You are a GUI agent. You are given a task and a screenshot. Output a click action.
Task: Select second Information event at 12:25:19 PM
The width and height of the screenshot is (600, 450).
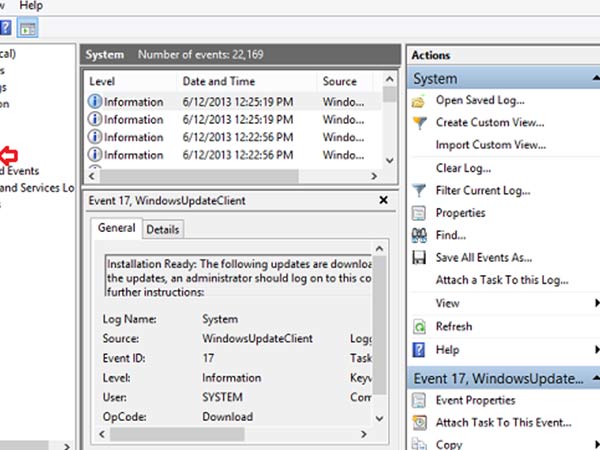233,119
